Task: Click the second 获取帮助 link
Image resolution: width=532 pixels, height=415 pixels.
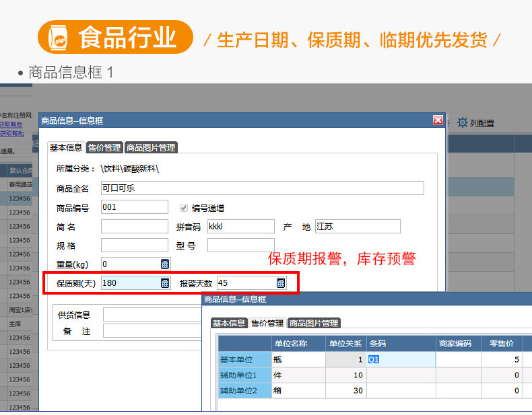Action: (12, 133)
